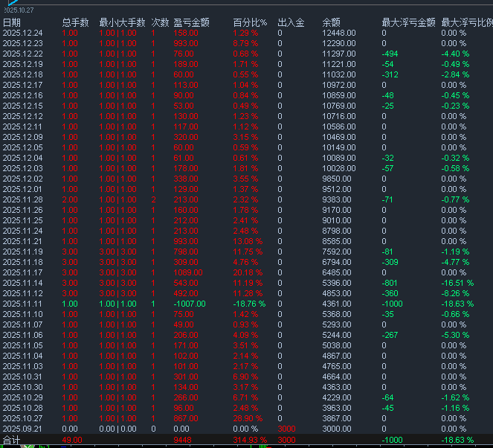493x448 pixels.
Task: Click the 日期 column header
Action: pos(12,23)
